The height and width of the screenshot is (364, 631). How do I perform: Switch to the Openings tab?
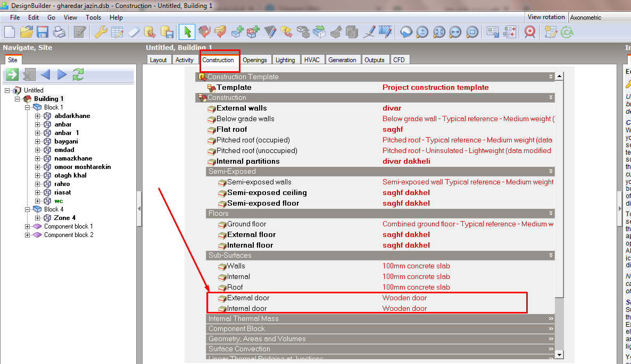(x=255, y=60)
